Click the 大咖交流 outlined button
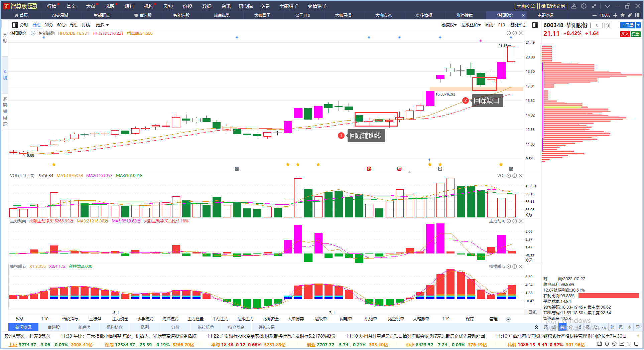The image size is (644, 350). click(x=526, y=6)
